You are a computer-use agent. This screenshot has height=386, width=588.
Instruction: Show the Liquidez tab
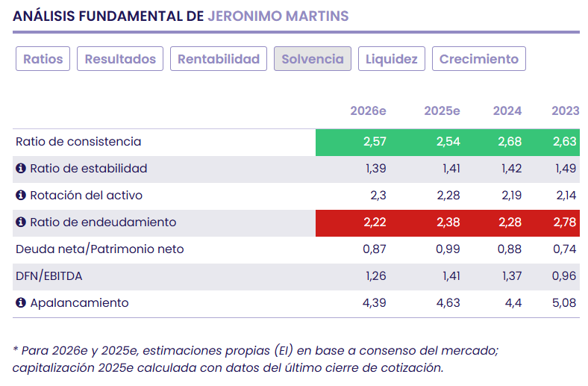[x=392, y=59]
